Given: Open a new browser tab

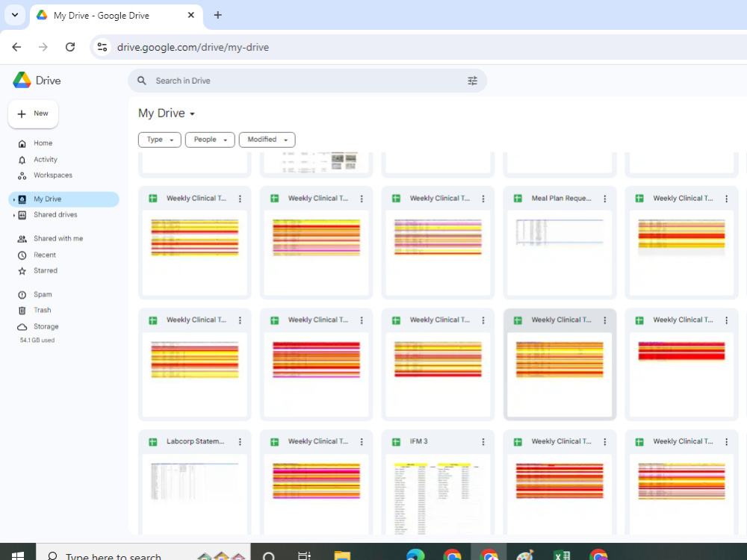Looking at the screenshot, I should pyautogui.click(x=217, y=15).
